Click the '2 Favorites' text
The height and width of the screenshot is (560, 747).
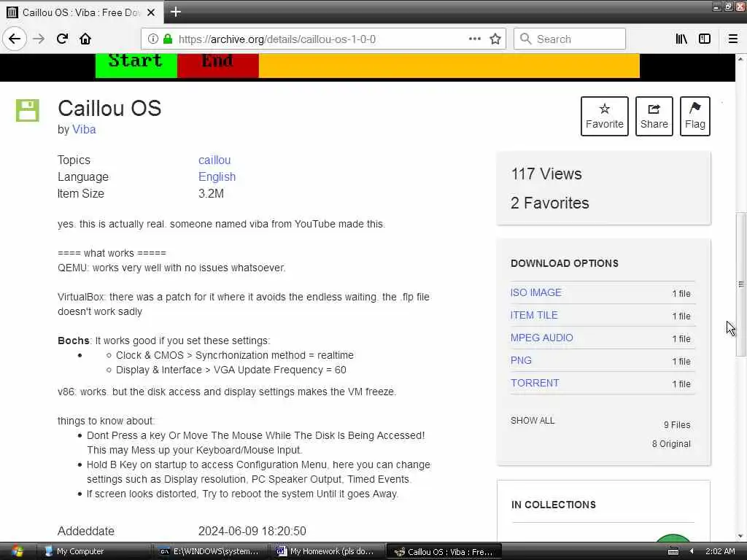[x=550, y=203]
